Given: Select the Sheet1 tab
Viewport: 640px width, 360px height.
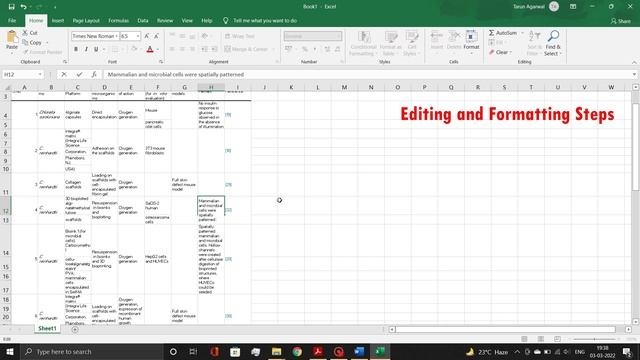Looking at the screenshot, I should pos(47,329).
